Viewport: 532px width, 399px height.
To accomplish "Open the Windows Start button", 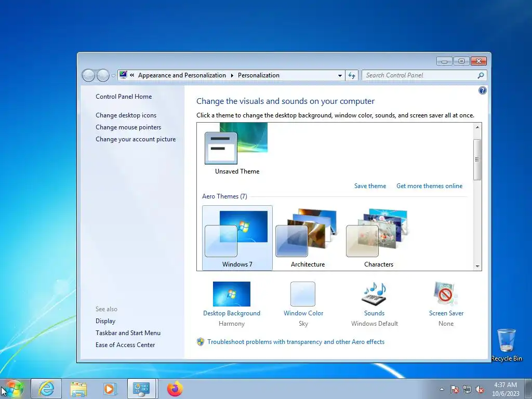I will tap(14, 389).
